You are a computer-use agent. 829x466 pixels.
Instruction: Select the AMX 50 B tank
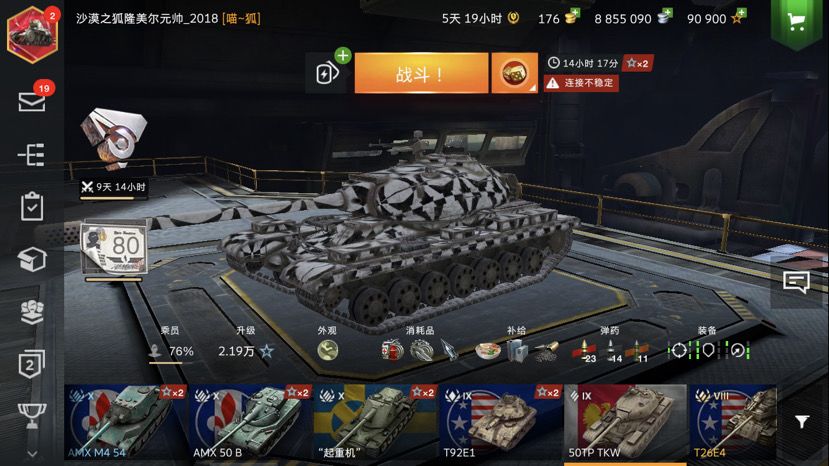(x=251, y=422)
